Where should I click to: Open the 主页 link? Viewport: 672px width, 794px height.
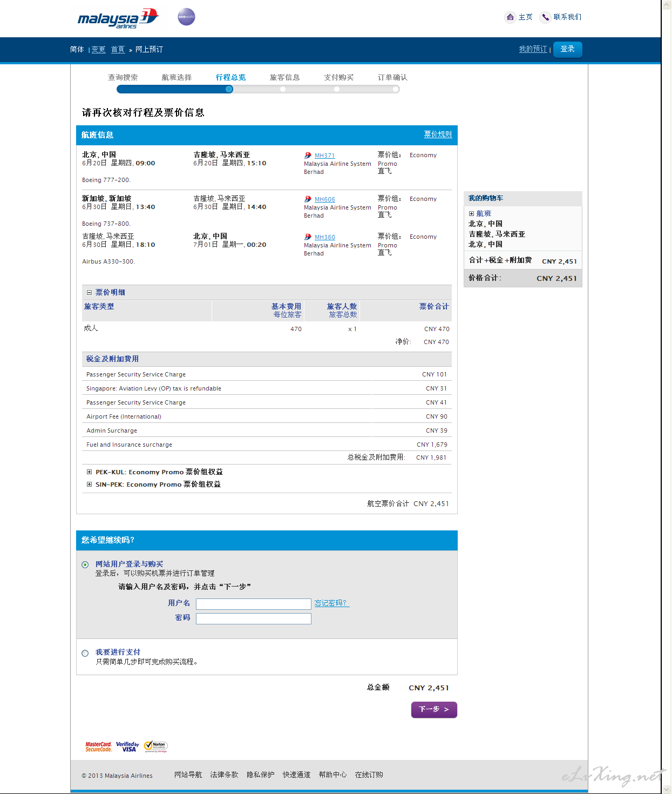point(526,17)
